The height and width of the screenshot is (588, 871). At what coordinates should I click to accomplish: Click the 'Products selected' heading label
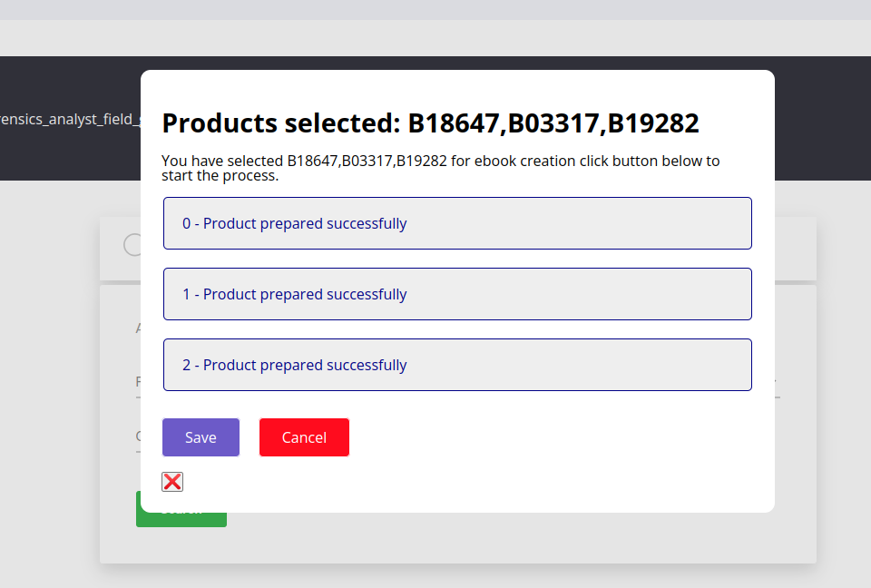click(280, 123)
